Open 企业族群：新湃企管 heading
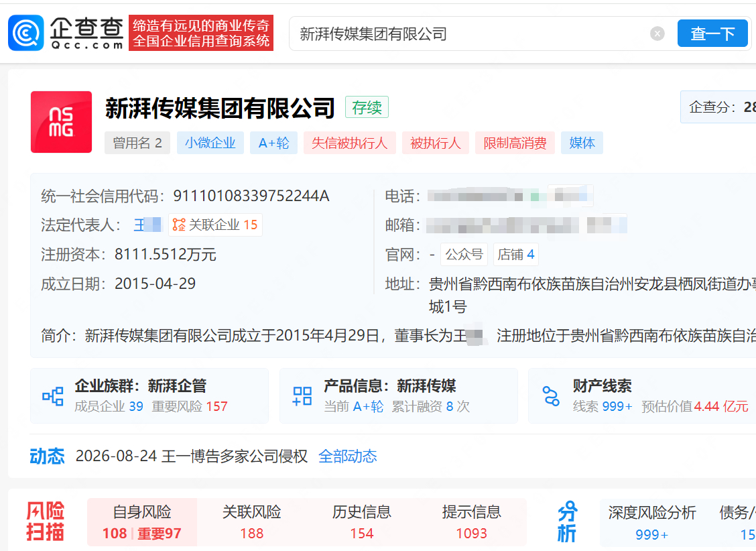This screenshot has height=551, width=756. coord(141,385)
